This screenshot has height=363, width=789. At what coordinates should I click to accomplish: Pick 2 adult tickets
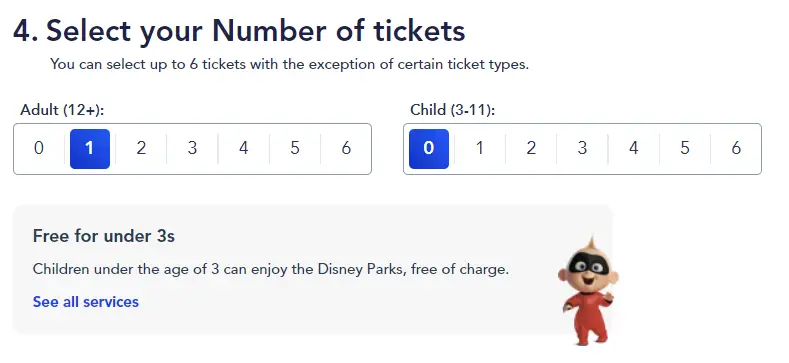pyautogui.click(x=141, y=149)
